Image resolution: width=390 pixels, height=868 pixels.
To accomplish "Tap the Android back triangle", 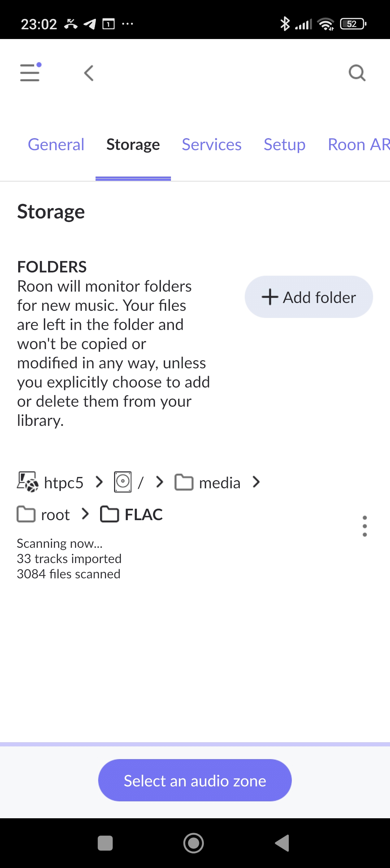I will click(282, 843).
